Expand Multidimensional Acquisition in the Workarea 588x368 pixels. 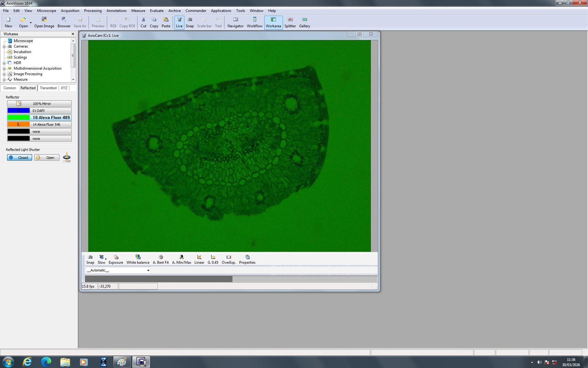(x=4, y=68)
